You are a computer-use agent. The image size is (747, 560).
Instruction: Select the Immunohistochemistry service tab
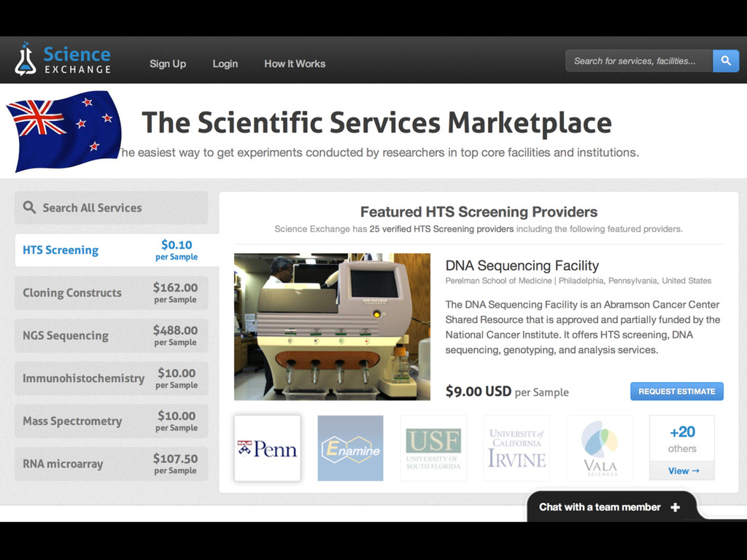112,378
